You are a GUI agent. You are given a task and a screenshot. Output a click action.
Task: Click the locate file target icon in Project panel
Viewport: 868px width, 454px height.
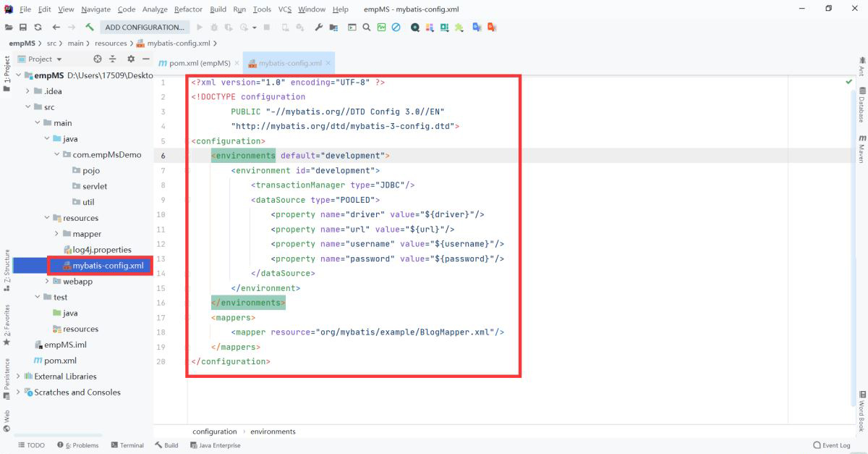[98, 59]
